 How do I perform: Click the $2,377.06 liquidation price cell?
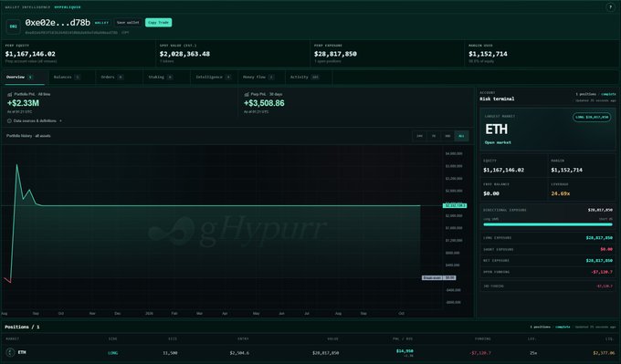603,353
